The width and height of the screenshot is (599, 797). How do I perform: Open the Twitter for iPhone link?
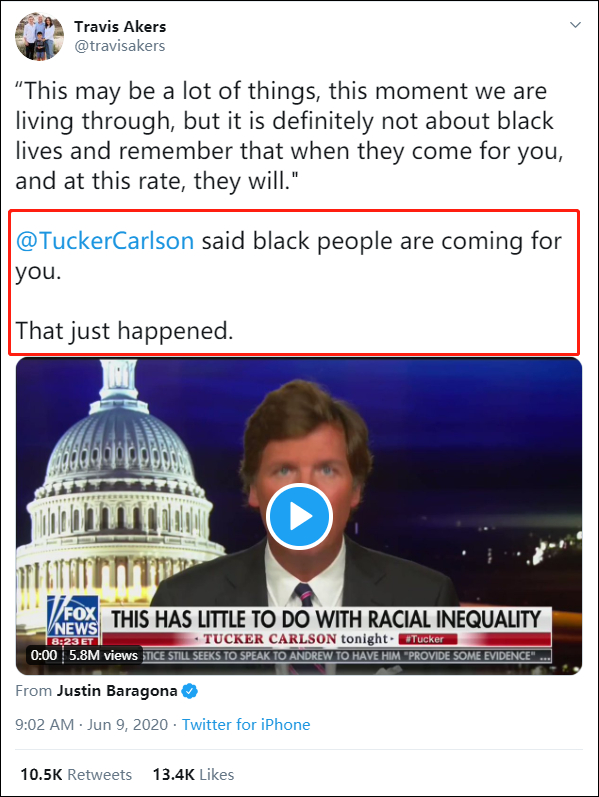[x=246, y=724]
